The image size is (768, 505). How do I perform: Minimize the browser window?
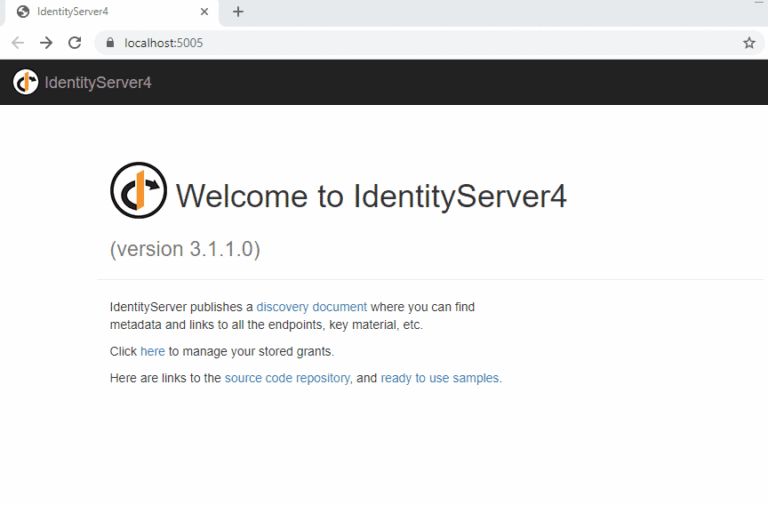758,4
